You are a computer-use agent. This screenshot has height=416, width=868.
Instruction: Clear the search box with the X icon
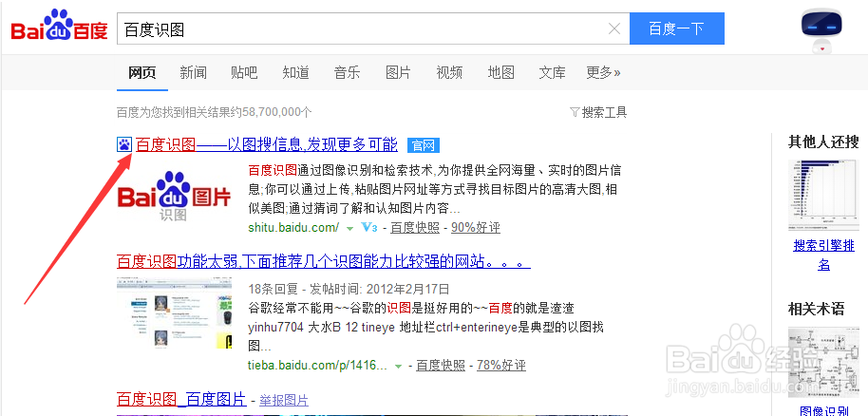point(613,28)
